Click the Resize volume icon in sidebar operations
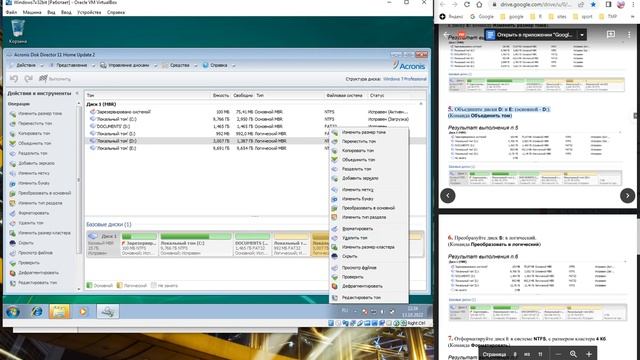The width and height of the screenshot is (640, 360). (x=13, y=113)
